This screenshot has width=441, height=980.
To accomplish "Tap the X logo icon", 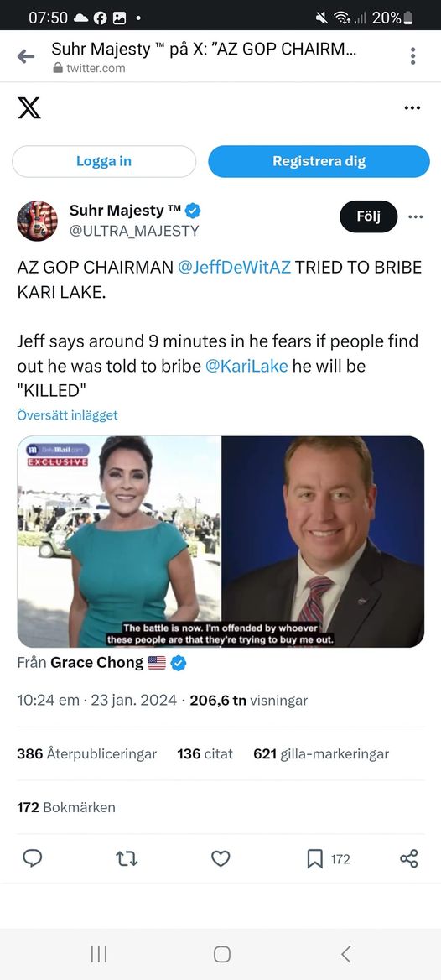I will coord(29,107).
